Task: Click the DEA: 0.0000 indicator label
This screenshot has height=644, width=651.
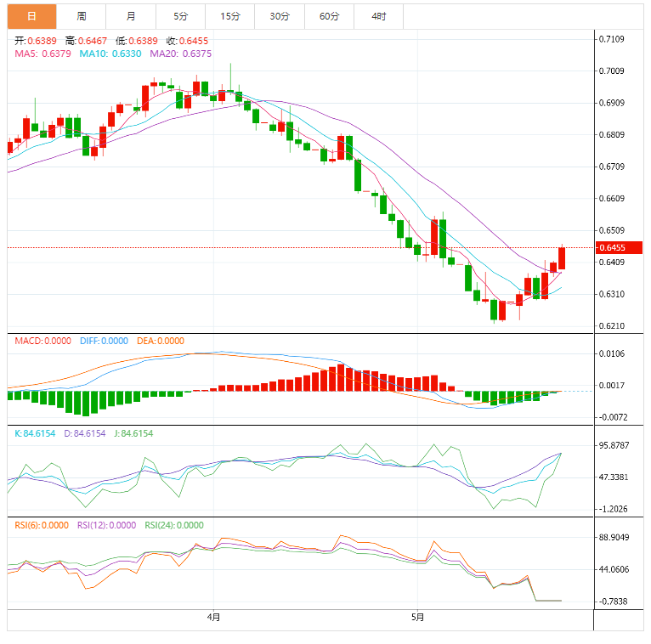Action: pyautogui.click(x=161, y=341)
